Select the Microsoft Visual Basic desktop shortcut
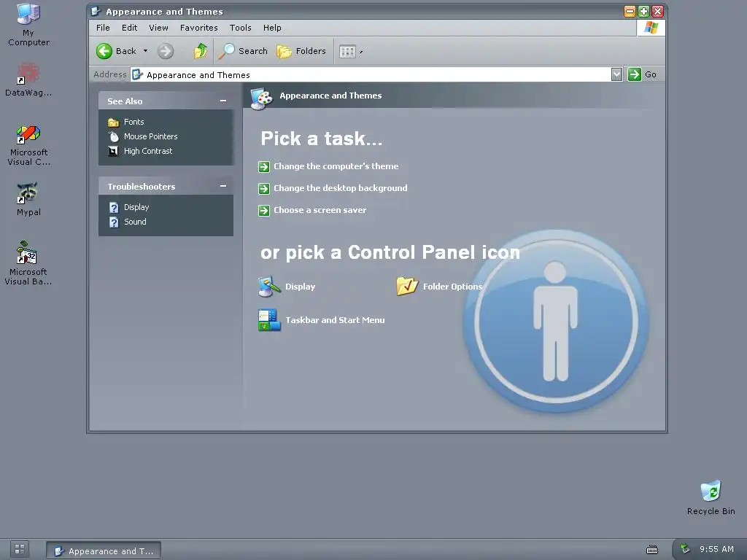 coord(28,262)
